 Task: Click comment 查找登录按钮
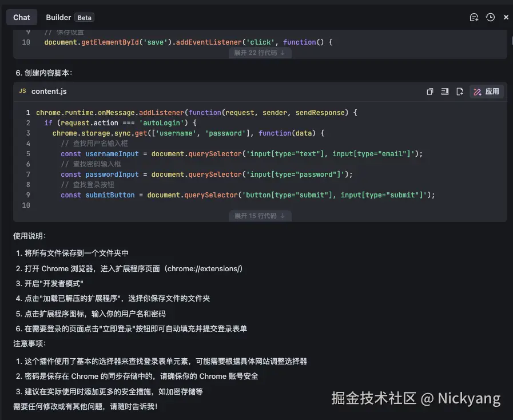[x=88, y=185]
